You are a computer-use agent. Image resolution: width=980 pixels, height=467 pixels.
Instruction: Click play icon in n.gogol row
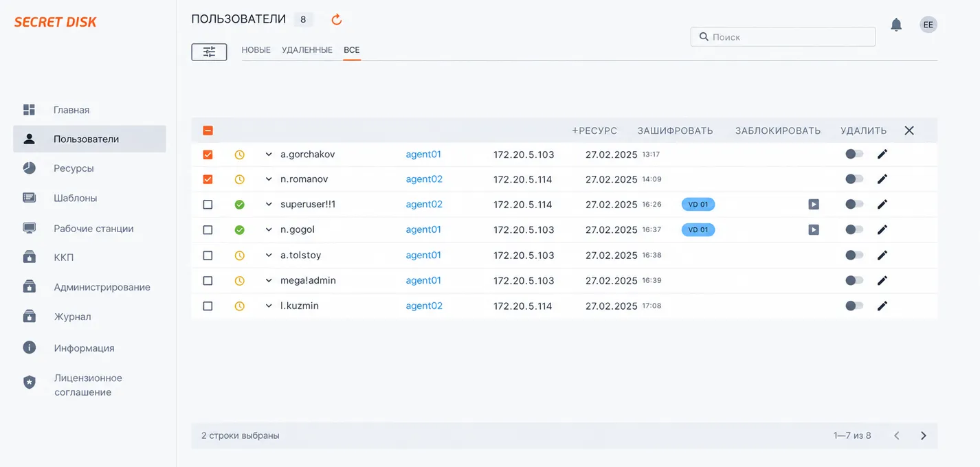click(x=814, y=229)
